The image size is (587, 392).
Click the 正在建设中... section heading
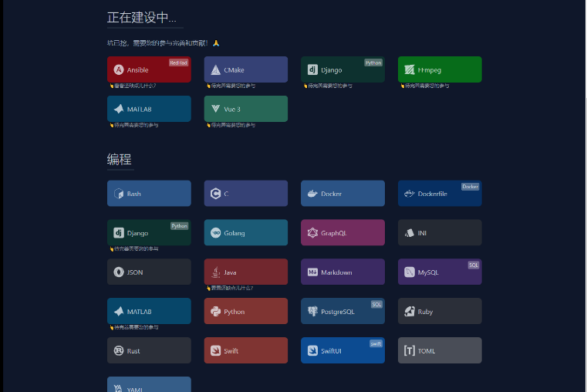(141, 18)
